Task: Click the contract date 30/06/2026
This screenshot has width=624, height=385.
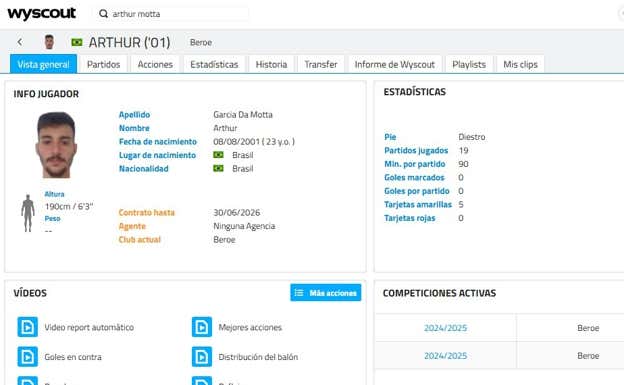Action: (236, 213)
